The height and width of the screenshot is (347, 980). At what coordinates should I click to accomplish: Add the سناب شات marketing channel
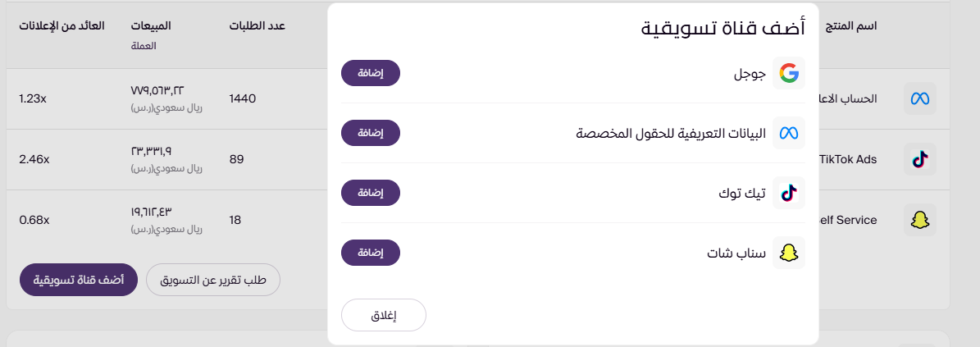coord(371,253)
